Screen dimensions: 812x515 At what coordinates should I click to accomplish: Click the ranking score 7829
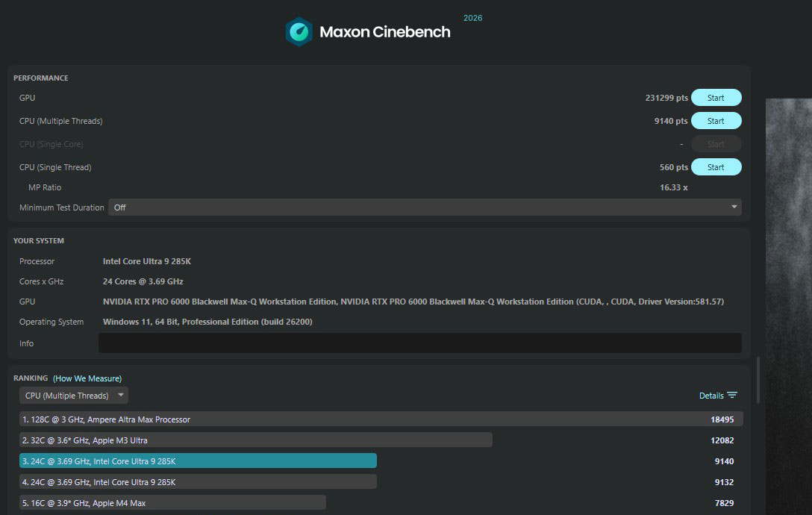(724, 503)
